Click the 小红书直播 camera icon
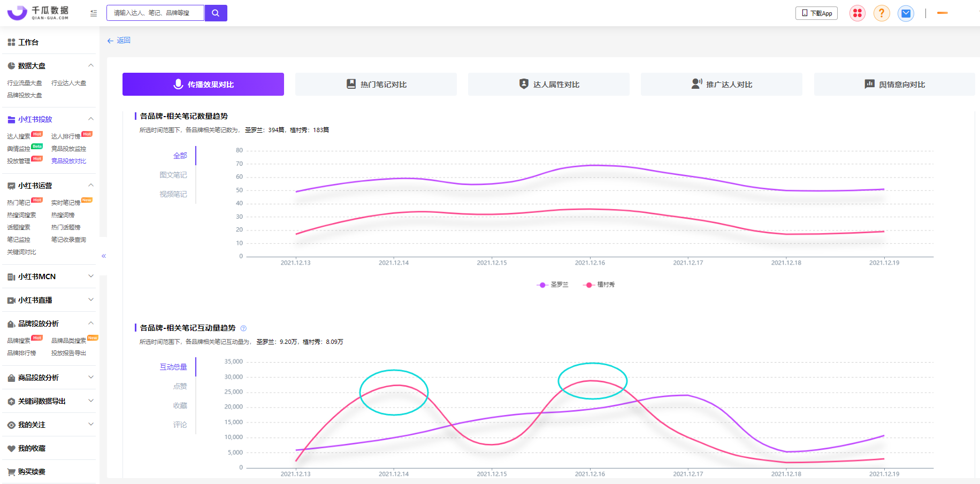This screenshot has width=980, height=484. (11, 300)
